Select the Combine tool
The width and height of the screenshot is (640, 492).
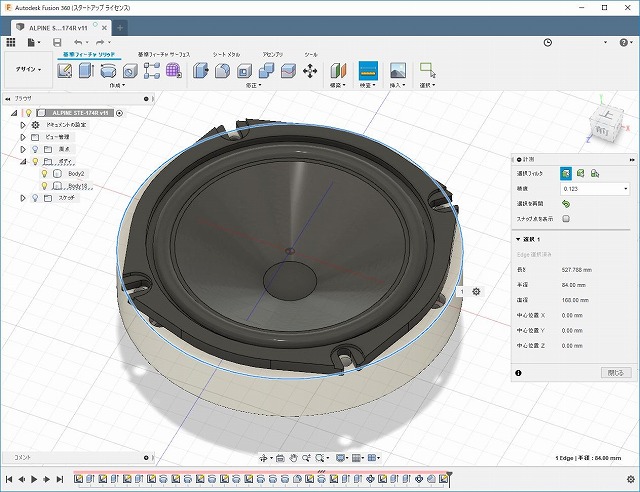(x=266, y=71)
